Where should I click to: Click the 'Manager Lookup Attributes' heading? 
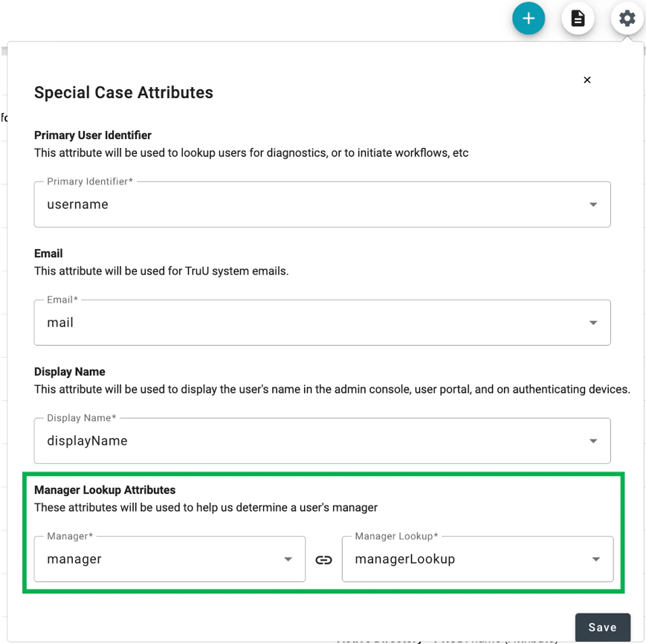[x=105, y=490]
